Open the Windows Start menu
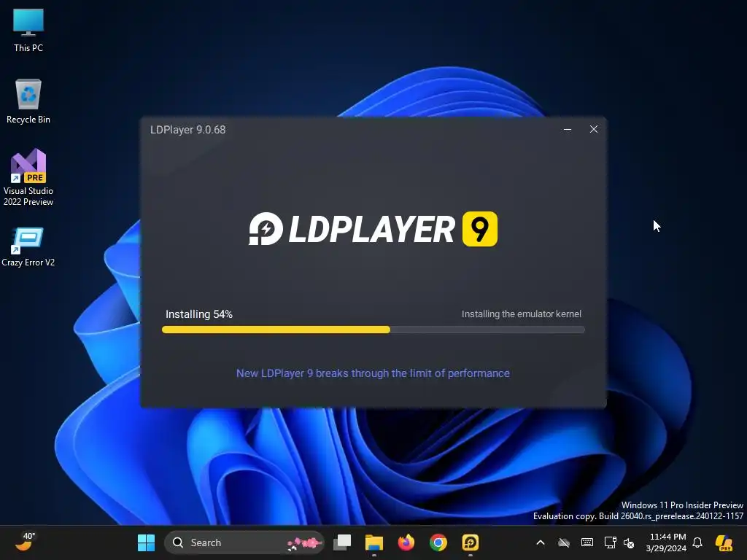Viewport: 747px width, 560px height. click(x=146, y=542)
